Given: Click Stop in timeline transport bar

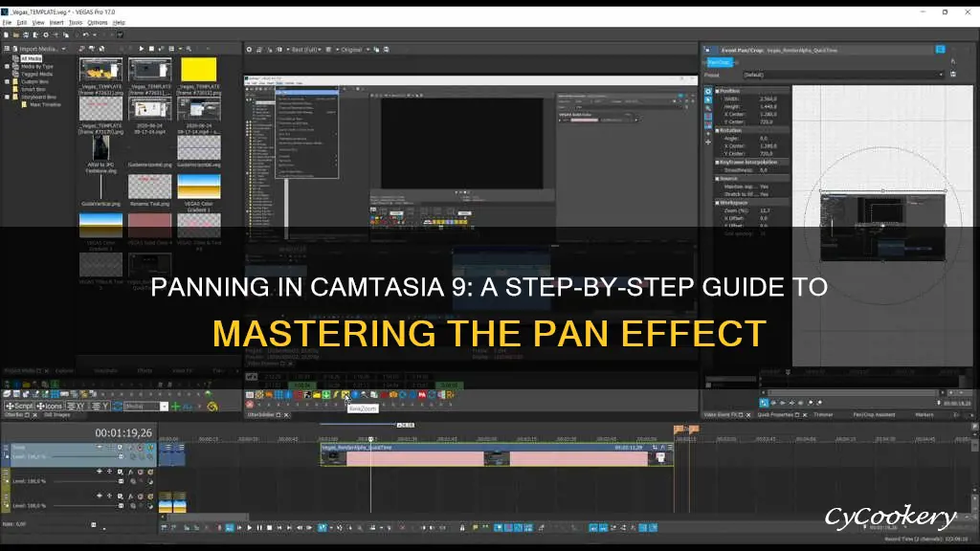Looking at the screenshot, I should pyautogui.click(x=269, y=528).
